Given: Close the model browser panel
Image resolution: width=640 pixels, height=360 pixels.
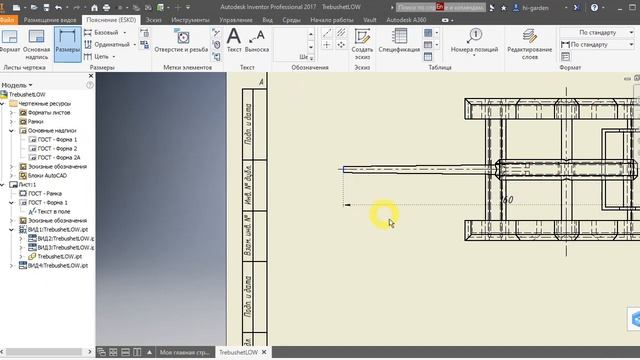Looking at the screenshot, I should tap(91, 76).
